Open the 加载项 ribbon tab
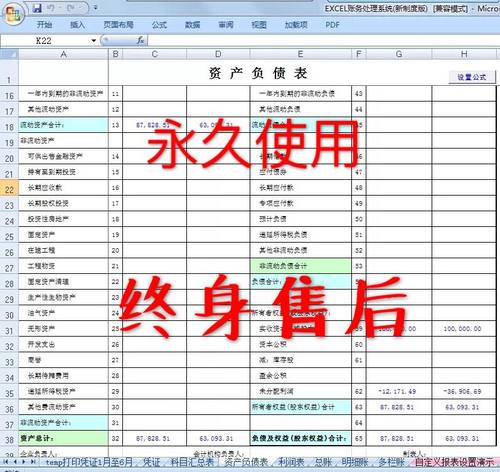Viewport: 500px width, 472px height. [296, 25]
